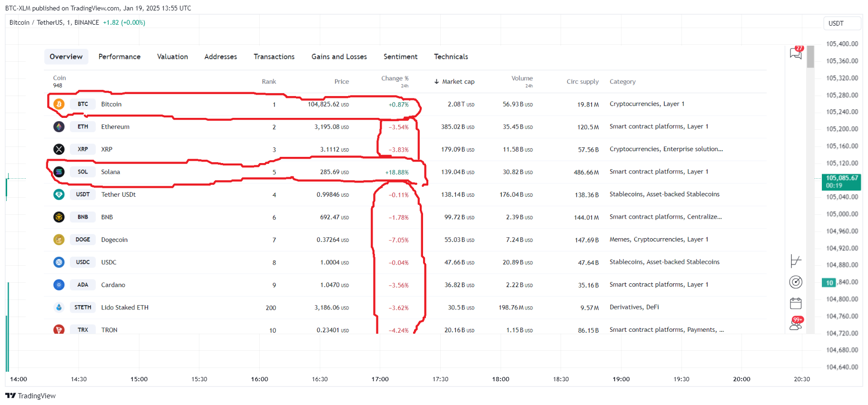Click BNB's 692.47 USD price

[x=335, y=217]
